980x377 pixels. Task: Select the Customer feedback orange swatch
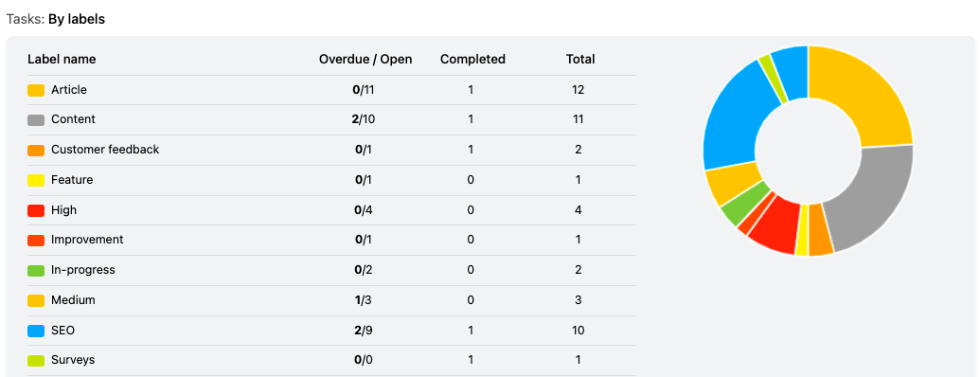(36, 150)
